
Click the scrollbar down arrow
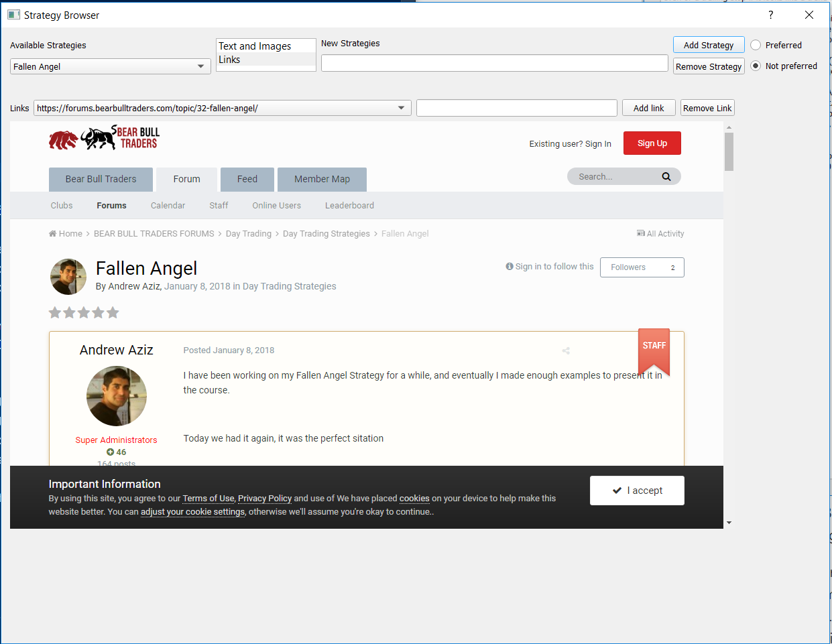(729, 523)
